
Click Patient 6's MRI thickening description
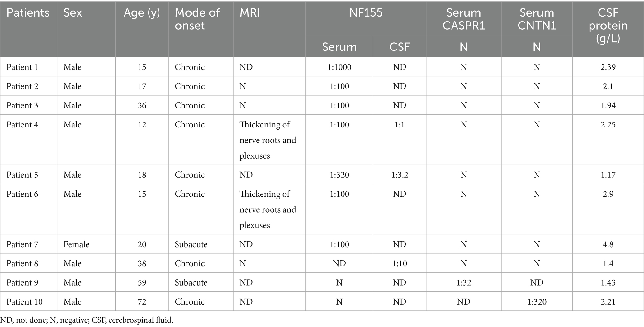[268, 209]
